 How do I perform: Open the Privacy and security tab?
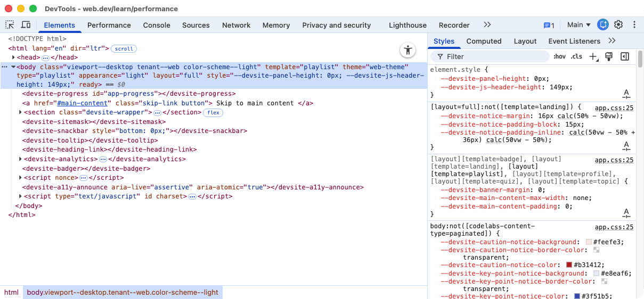pos(337,25)
